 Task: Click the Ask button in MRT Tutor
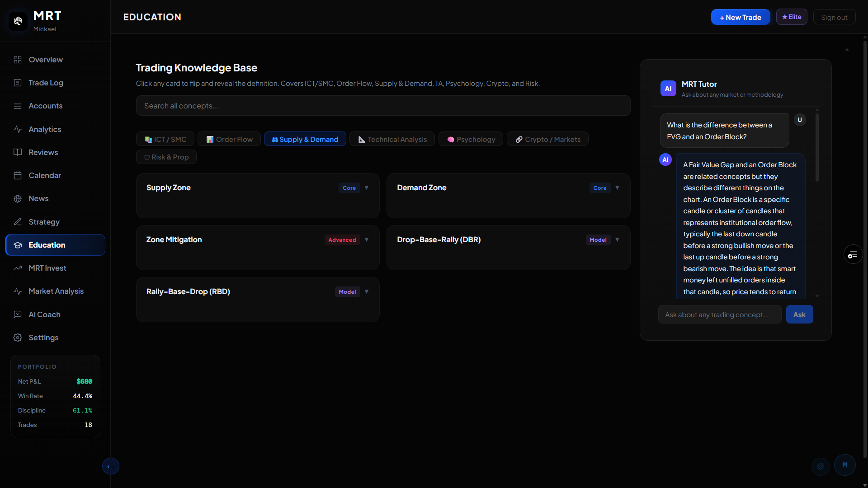coord(799,314)
